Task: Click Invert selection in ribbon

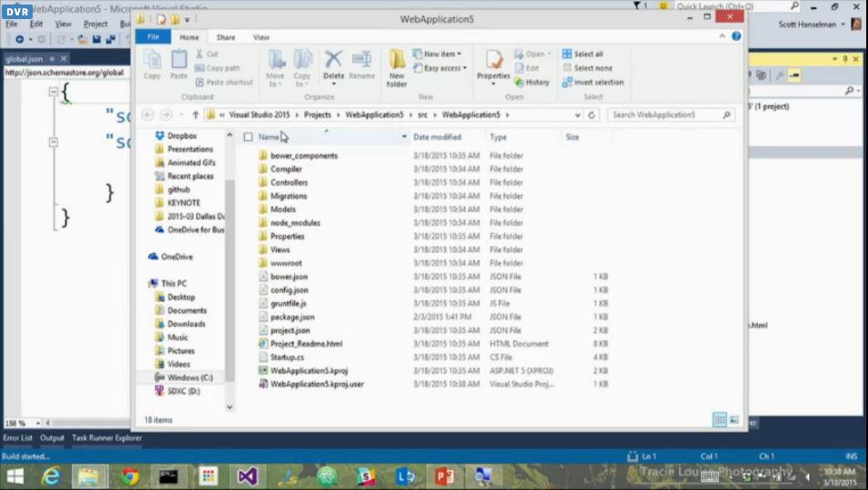Action: [594, 83]
